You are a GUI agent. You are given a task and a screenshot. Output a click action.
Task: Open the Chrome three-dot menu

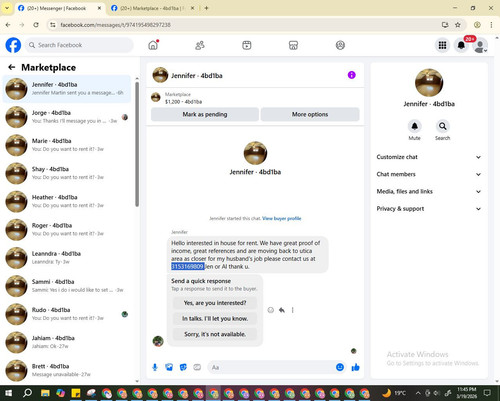pos(491,25)
